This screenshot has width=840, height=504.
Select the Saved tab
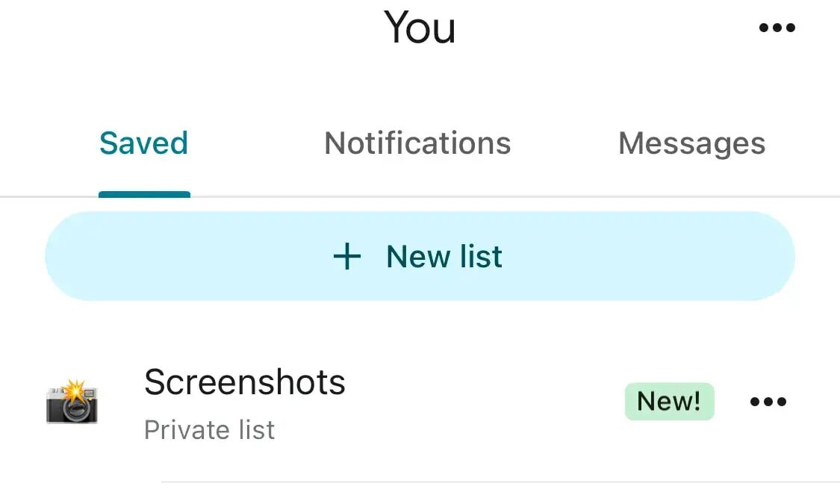(143, 143)
